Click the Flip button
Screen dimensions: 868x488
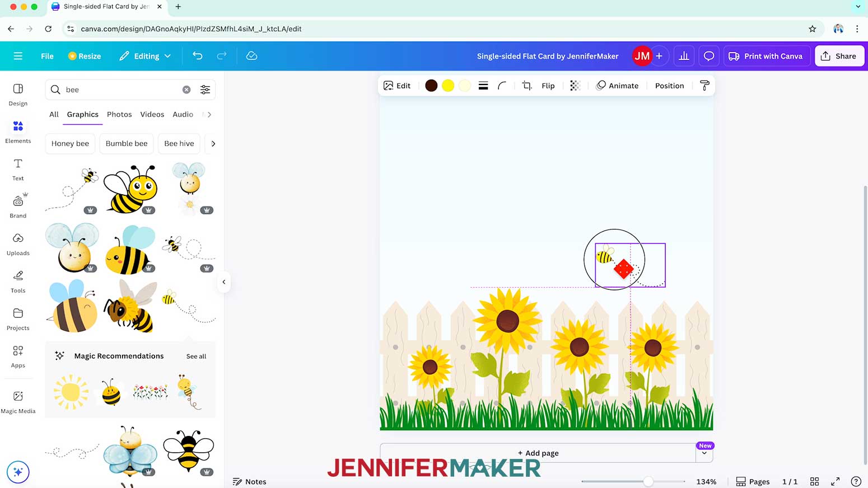[x=548, y=86]
